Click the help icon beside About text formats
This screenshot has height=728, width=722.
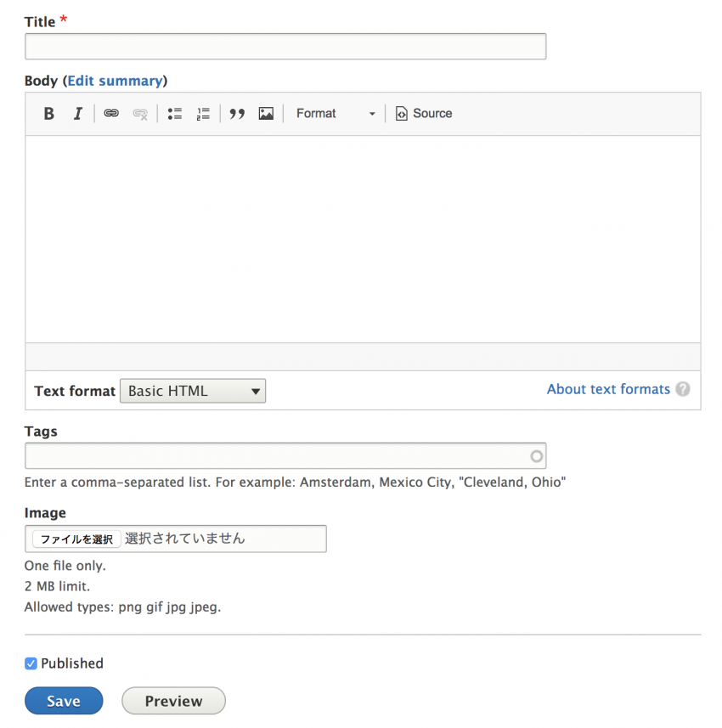(x=683, y=390)
